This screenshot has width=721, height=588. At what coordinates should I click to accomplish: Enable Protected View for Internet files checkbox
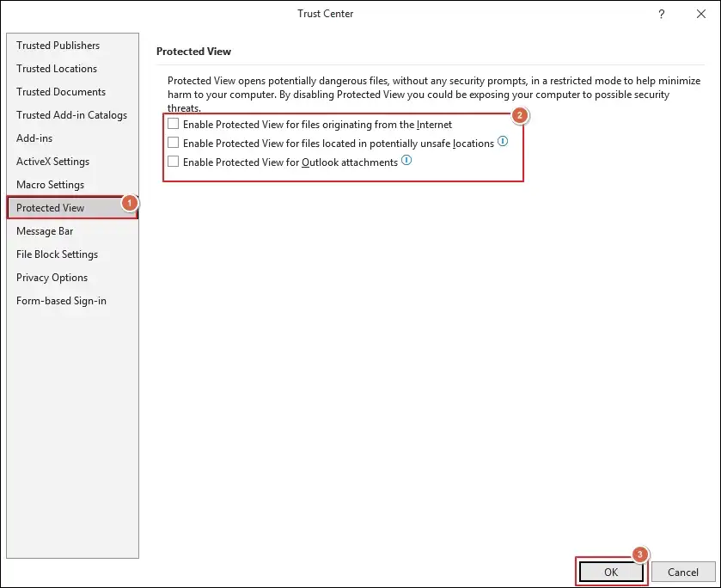(x=174, y=124)
